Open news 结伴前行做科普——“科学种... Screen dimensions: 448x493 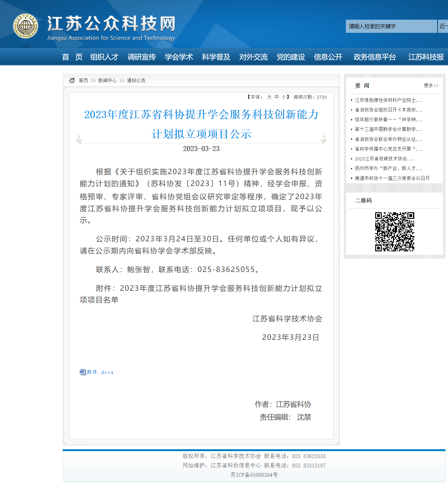(x=388, y=119)
